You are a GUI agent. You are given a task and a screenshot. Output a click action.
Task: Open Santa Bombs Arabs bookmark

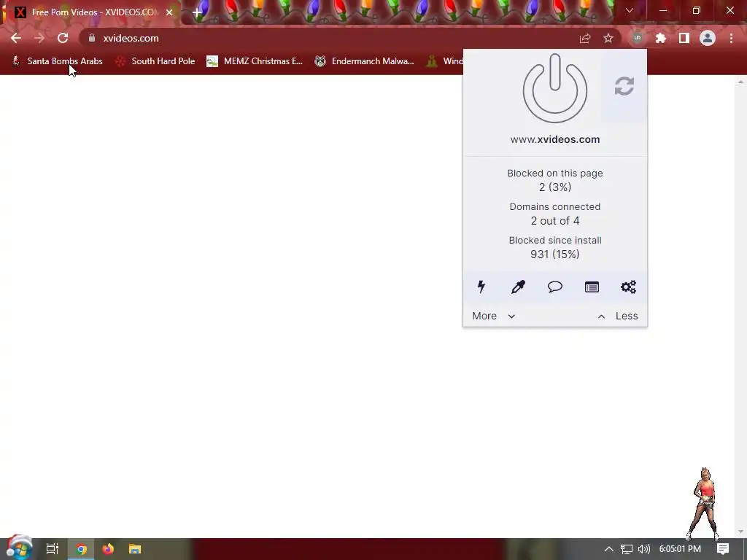pos(57,61)
